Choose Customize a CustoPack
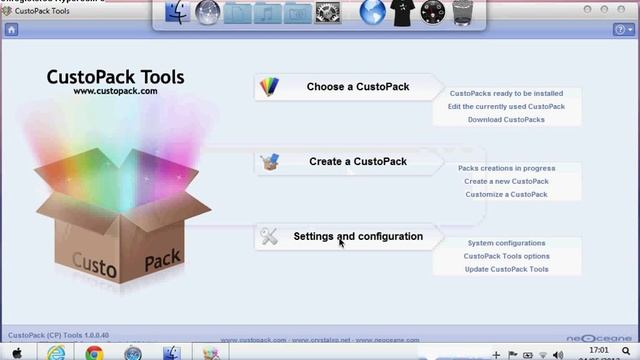The height and width of the screenshot is (360, 640). click(x=506, y=194)
